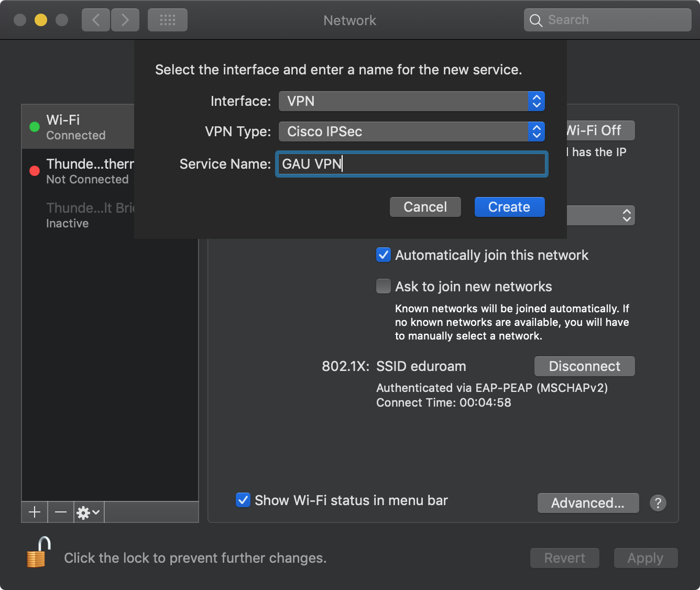Viewport: 700px width, 590px height.
Task: Click the red Thunderbolt status indicator
Action: point(35,171)
